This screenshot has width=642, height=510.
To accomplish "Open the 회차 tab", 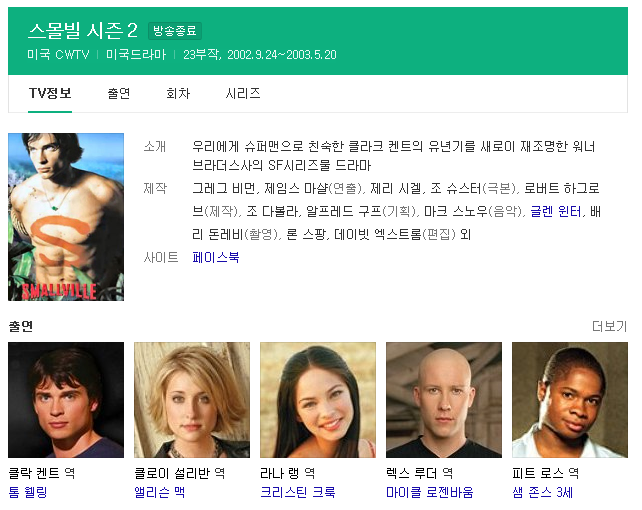I will pyautogui.click(x=178, y=94).
